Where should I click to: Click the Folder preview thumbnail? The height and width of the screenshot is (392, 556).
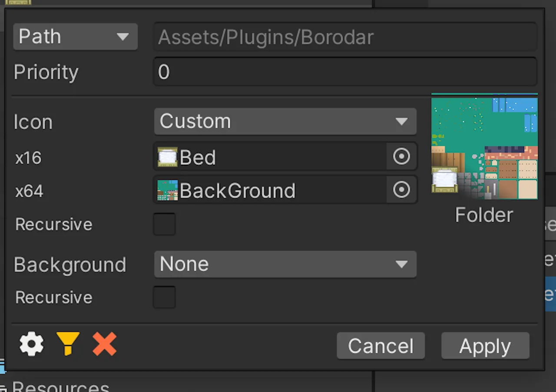click(x=484, y=146)
